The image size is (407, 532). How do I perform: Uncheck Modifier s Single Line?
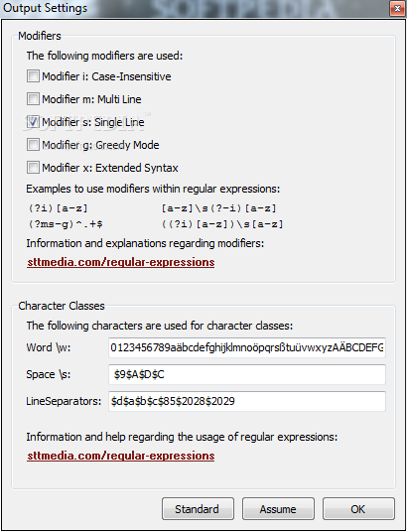pos(33,121)
